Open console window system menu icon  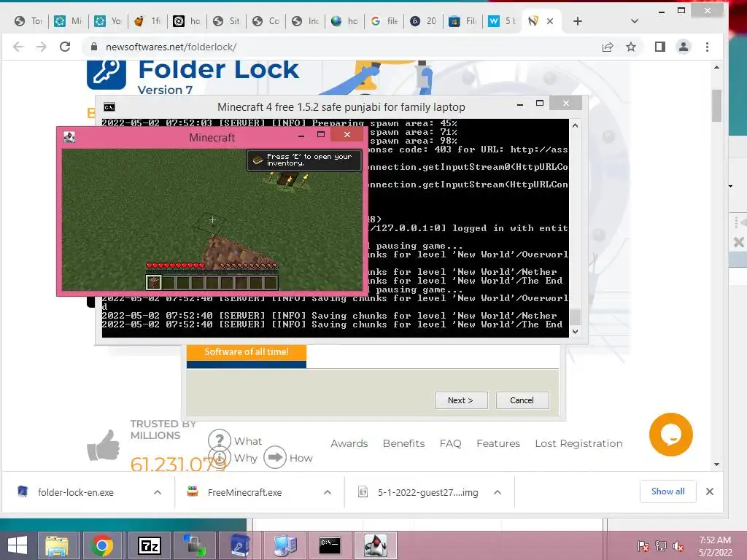coord(109,107)
